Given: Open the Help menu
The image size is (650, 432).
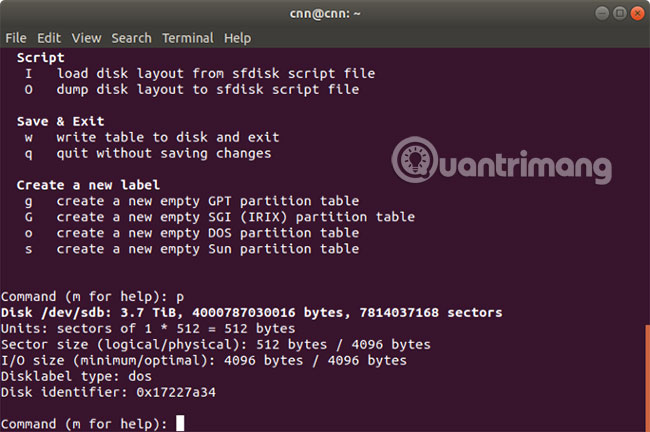Looking at the screenshot, I should click(x=237, y=38).
